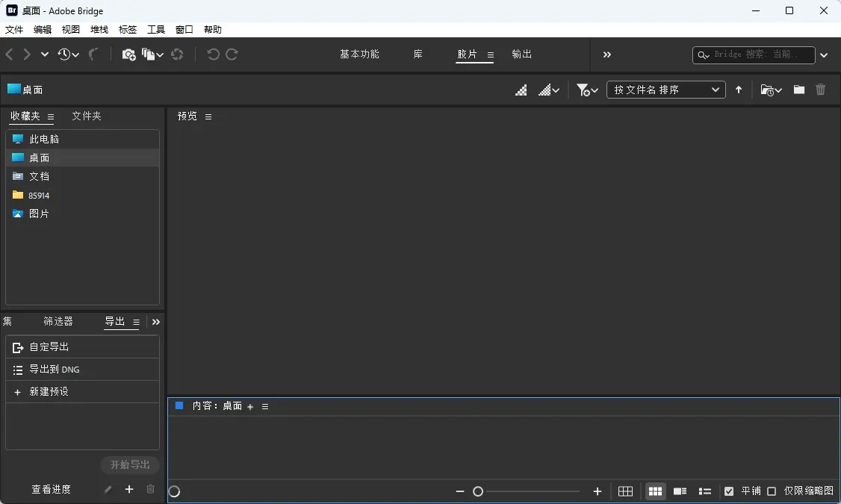The height and width of the screenshot is (504, 841).
Task: Open the 胶片 workspace options menu icon
Action: pos(490,55)
